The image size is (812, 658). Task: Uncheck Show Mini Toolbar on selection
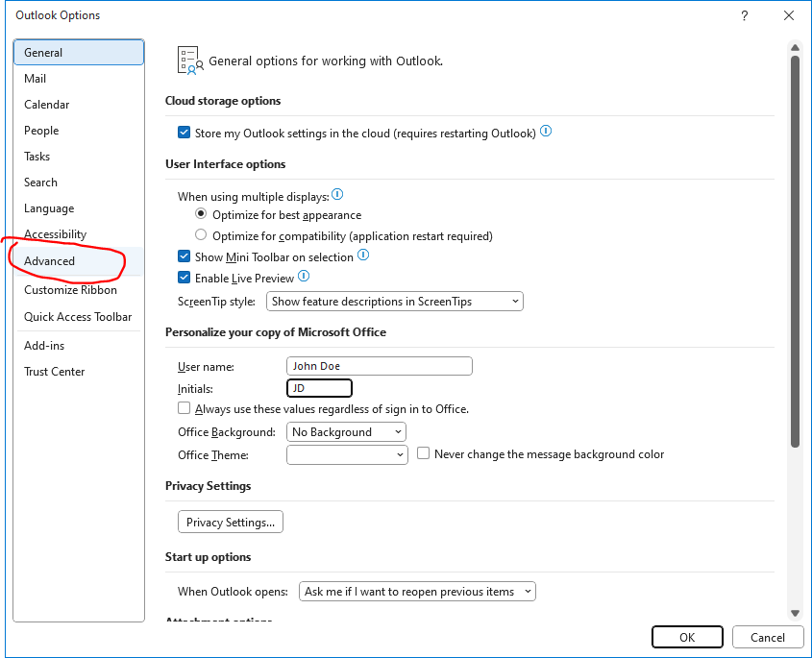point(184,256)
